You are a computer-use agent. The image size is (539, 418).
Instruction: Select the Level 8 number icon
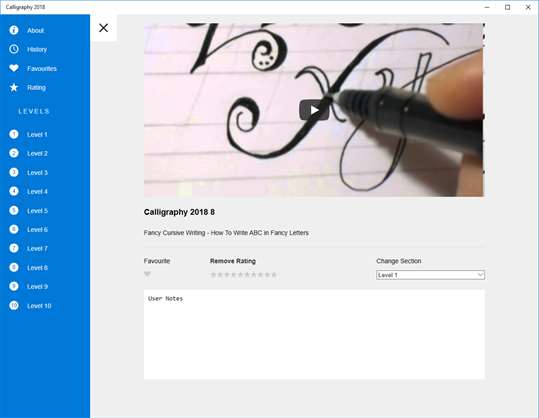(x=14, y=267)
